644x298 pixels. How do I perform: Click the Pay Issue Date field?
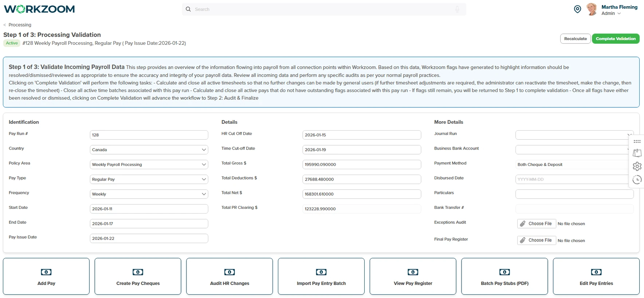(x=149, y=238)
